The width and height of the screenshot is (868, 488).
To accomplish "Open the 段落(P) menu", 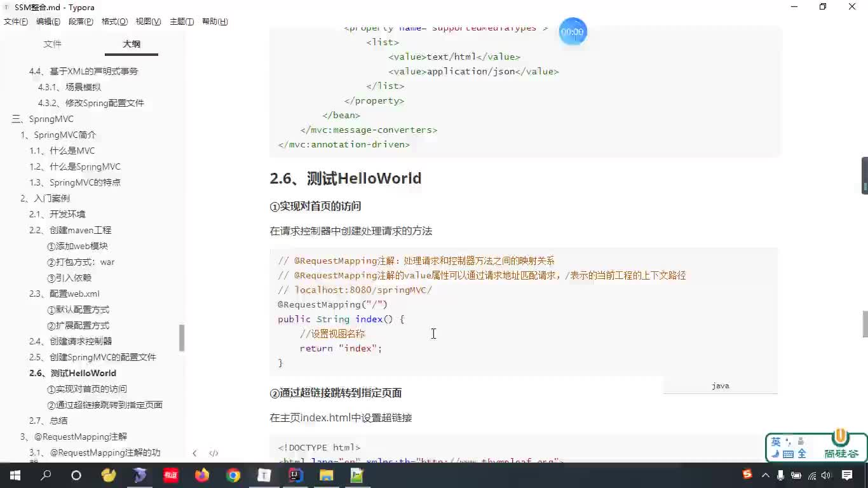I will coord(81,22).
